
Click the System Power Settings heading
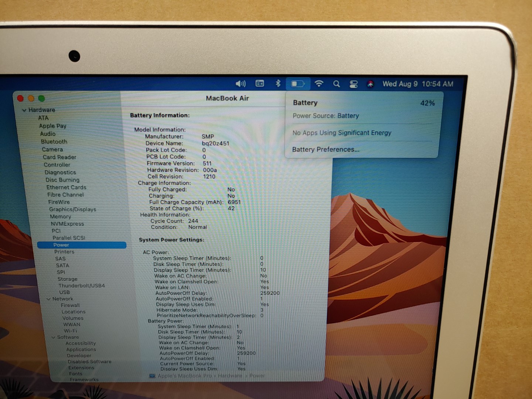click(171, 240)
